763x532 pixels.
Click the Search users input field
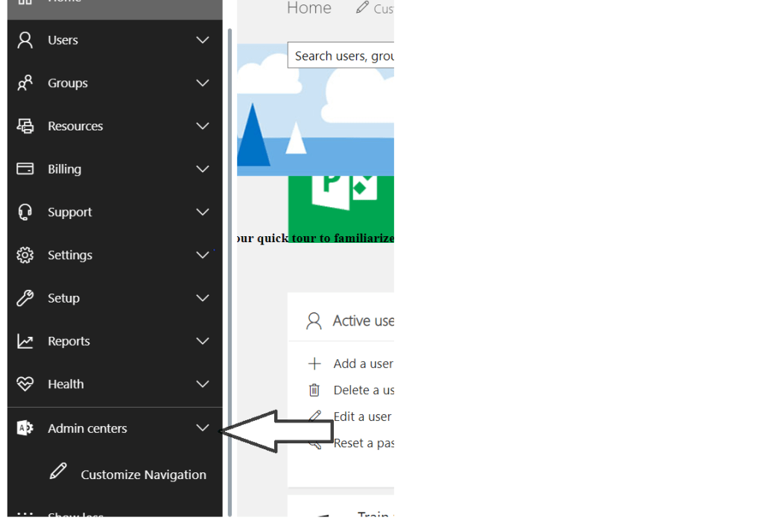(341, 56)
